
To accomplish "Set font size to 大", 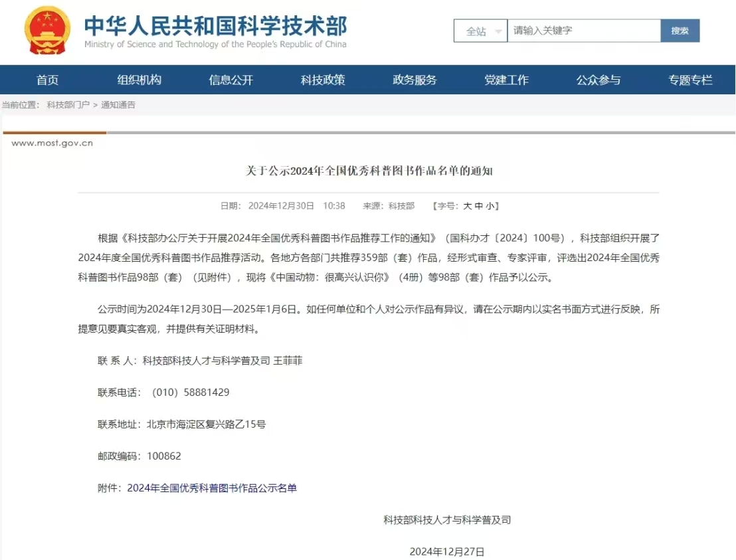I will coord(468,206).
